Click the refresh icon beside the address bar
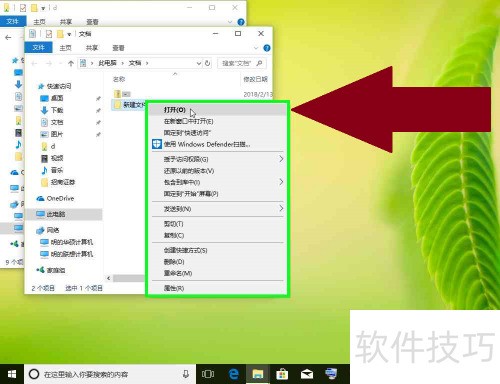The width and height of the screenshot is (500, 384). click(207, 63)
